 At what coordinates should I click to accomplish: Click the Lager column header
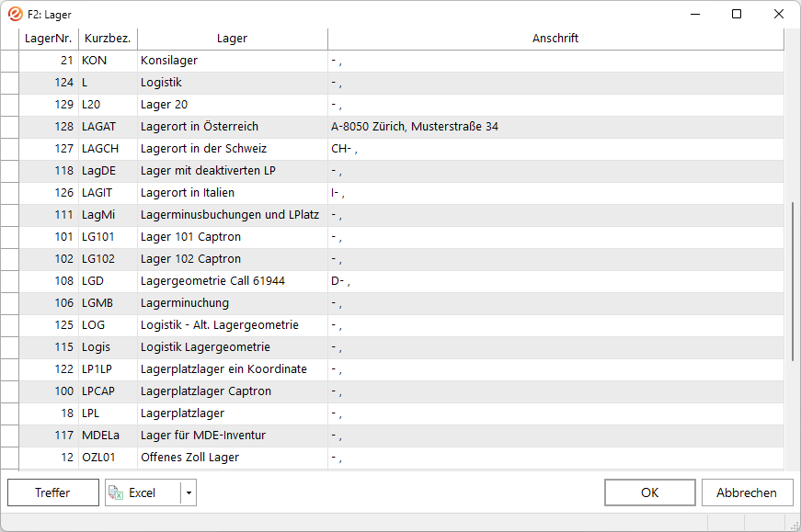pos(233,39)
